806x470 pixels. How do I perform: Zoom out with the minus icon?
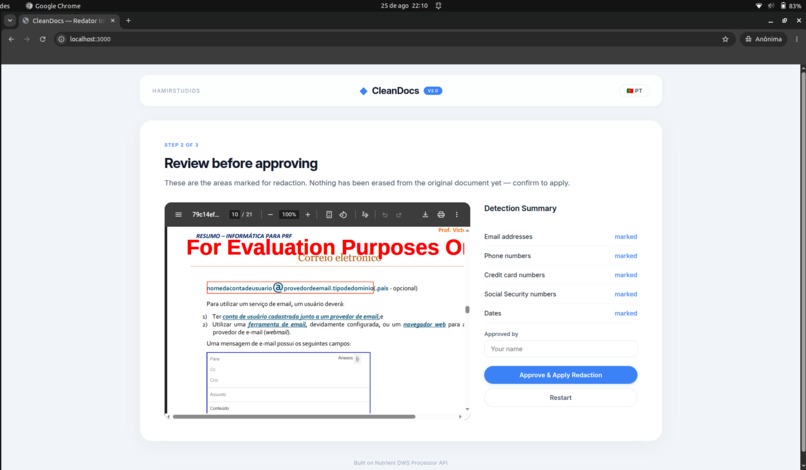pyautogui.click(x=270, y=214)
